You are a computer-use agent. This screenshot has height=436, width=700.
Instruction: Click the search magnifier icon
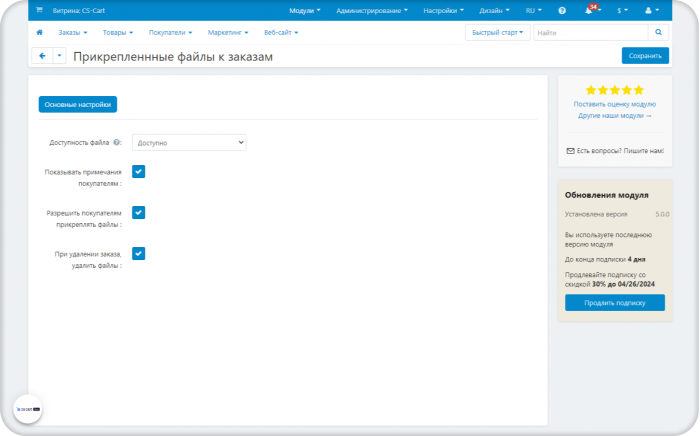coord(658,33)
